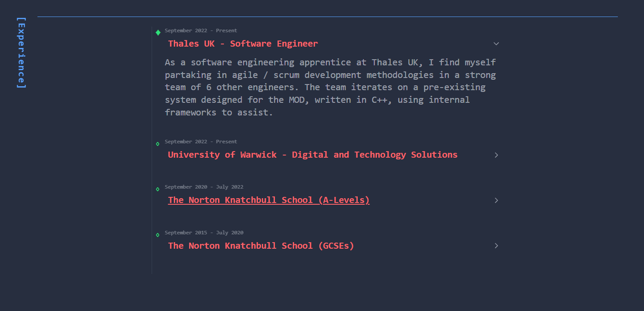Viewport: 644px width, 311px height.
Task: Expand the University of Warwick entry chevron
Action: click(496, 155)
